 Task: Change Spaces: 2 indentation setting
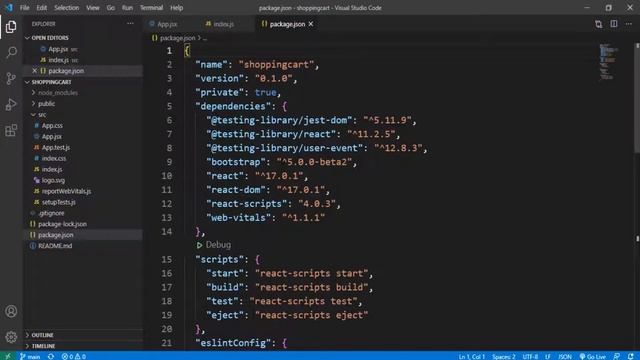tap(503, 356)
